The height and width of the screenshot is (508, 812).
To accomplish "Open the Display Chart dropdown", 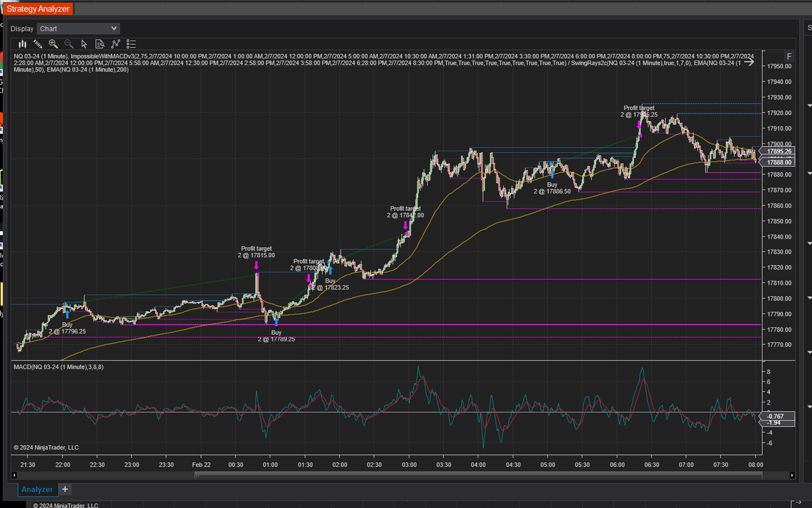I will point(78,28).
